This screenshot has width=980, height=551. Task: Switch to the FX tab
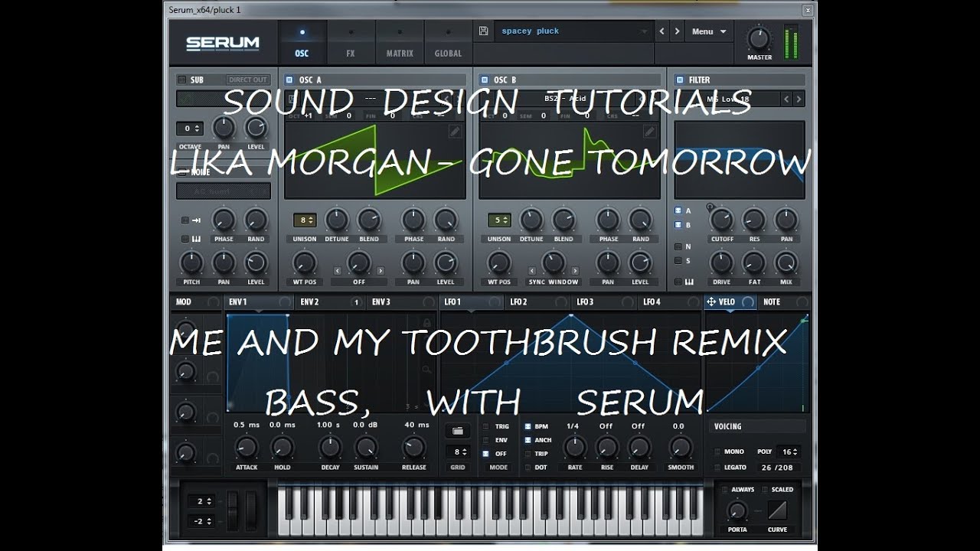click(x=351, y=43)
